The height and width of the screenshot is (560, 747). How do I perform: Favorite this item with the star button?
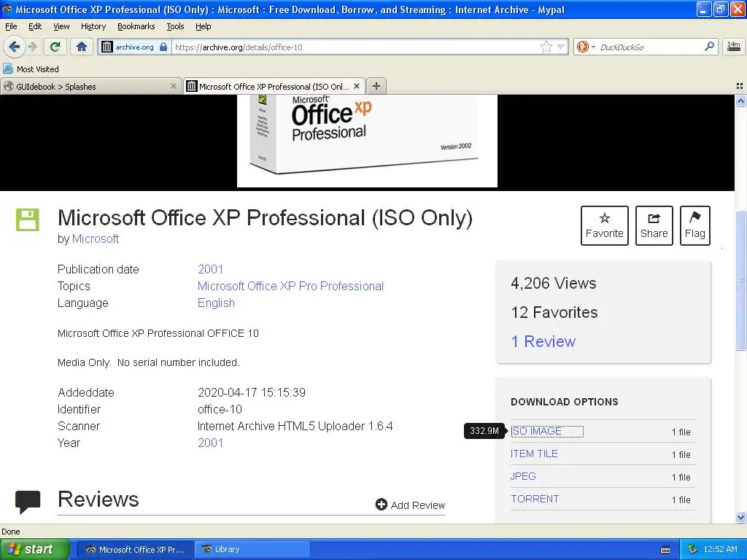[604, 225]
